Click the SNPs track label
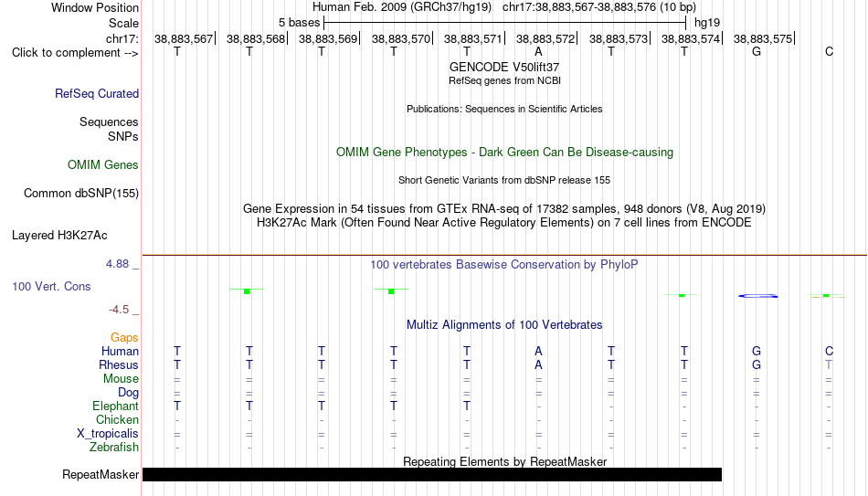 (123, 136)
